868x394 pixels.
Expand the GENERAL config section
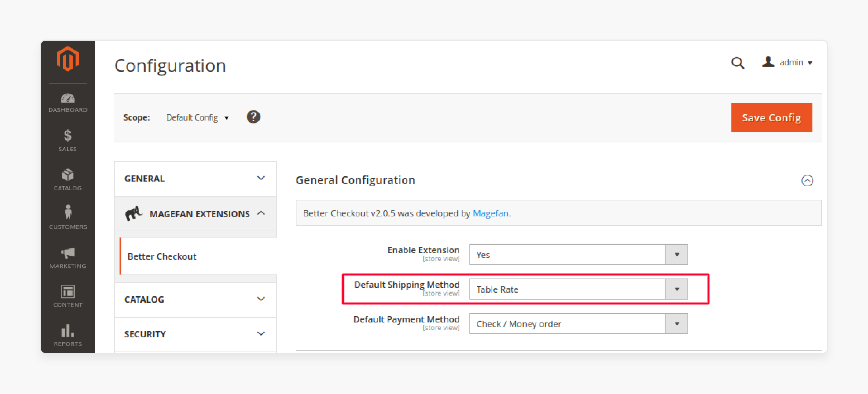click(195, 179)
